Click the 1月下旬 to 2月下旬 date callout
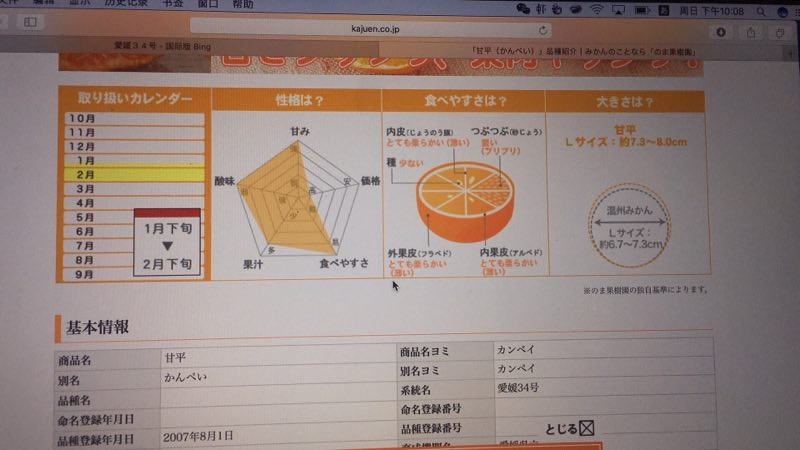The height and width of the screenshot is (450, 800). tap(168, 245)
